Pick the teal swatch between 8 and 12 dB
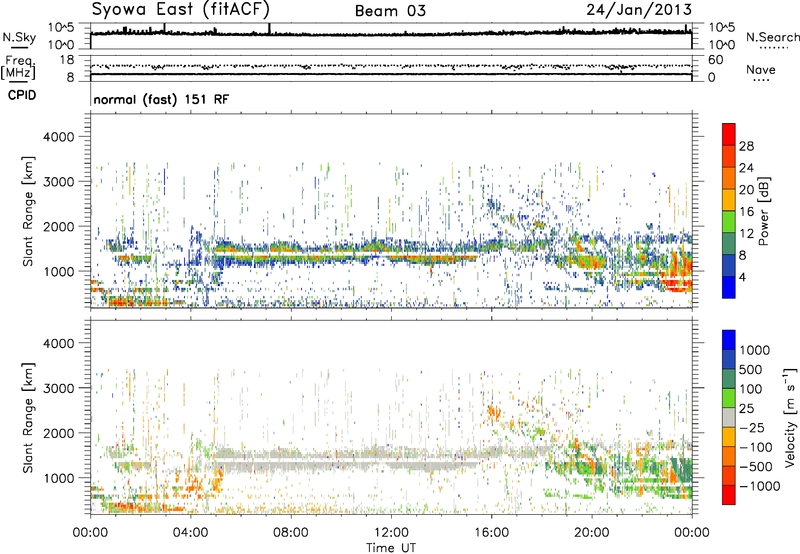This screenshot has height=554, width=800. click(729, 244)
